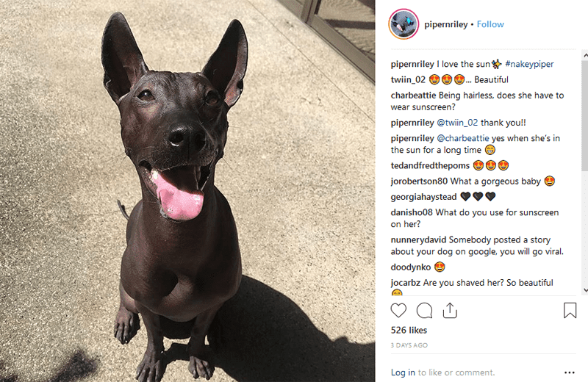The height and width of the screenshot is (382, 588).
Task: Open jorobertson80's profile
Action: pyautogui.click(x=419, y=181)
